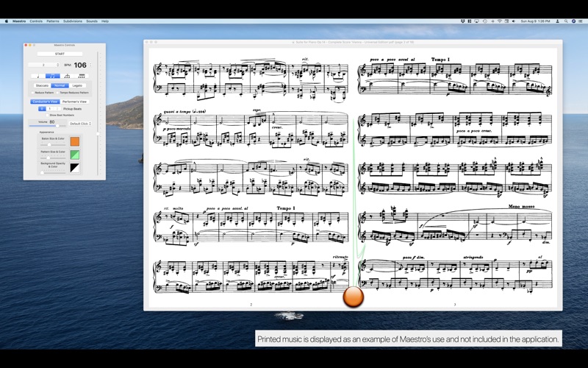Open the beats-per-measure dropdown showing 2

tap(43, 65)
